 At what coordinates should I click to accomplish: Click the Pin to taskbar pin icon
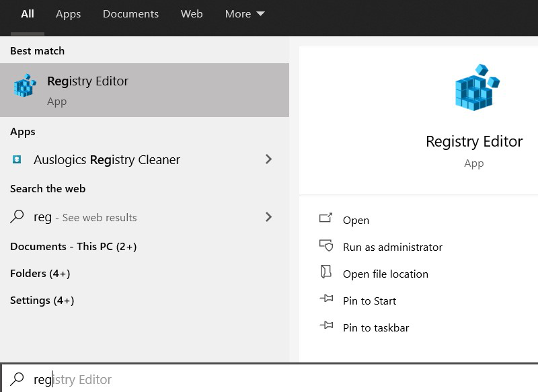pyautogui.click(x=326, y=326)
